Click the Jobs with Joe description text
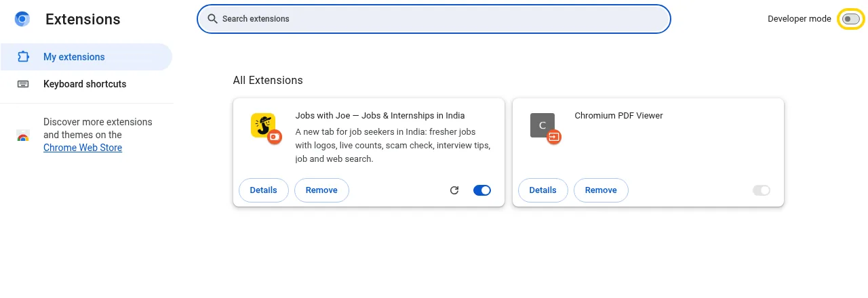 tap(393, 146)
